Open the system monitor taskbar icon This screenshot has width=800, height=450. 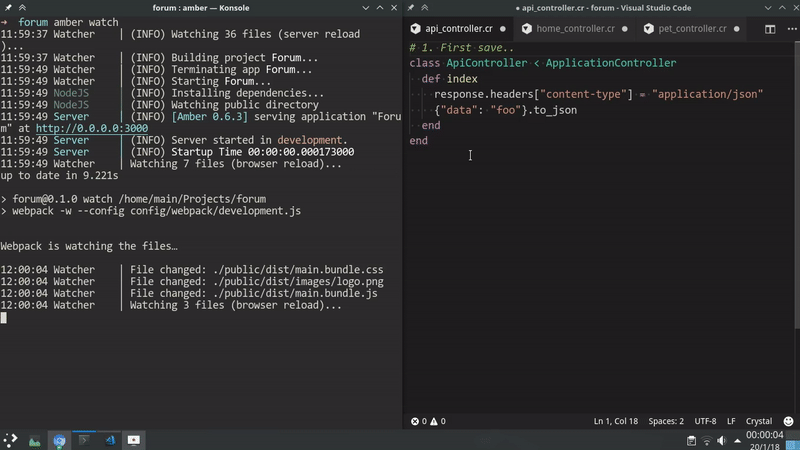pos(35,440)
